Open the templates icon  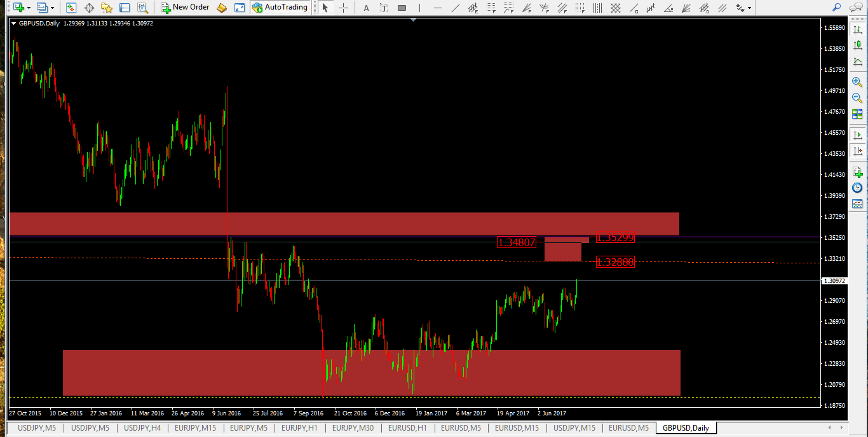(857, 204)
